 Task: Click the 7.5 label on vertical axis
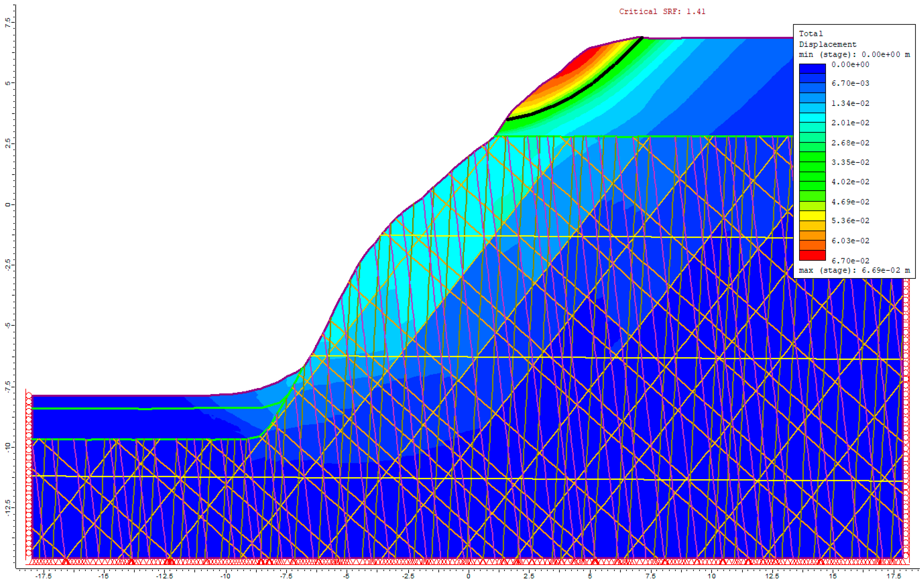(x=8, y=22)
